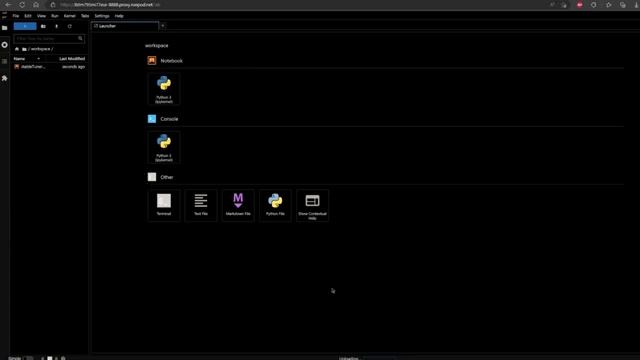Go to the home root folder icon
This screenshot has height=360, width=640.
17,49
